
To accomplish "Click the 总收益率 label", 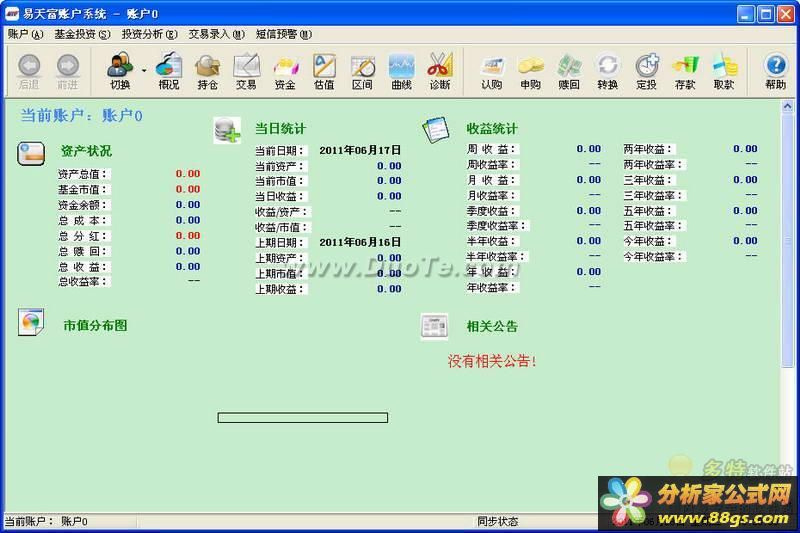I will (83, 282).
